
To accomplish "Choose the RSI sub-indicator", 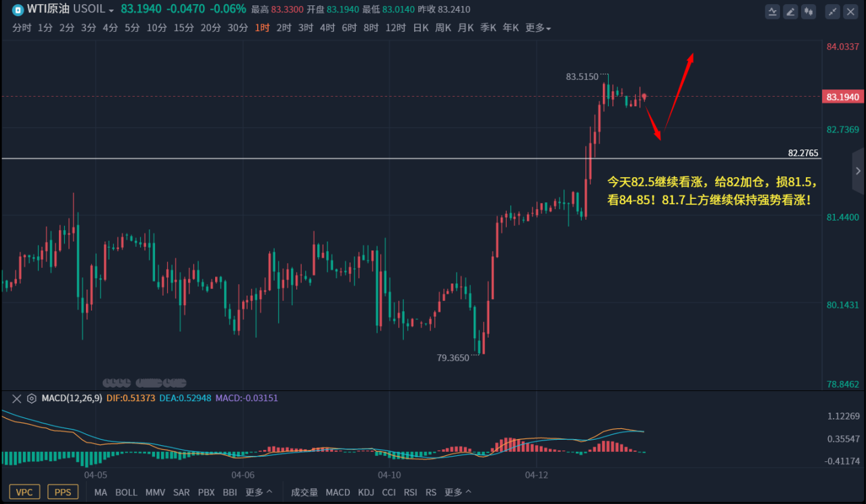I will 411,492.
